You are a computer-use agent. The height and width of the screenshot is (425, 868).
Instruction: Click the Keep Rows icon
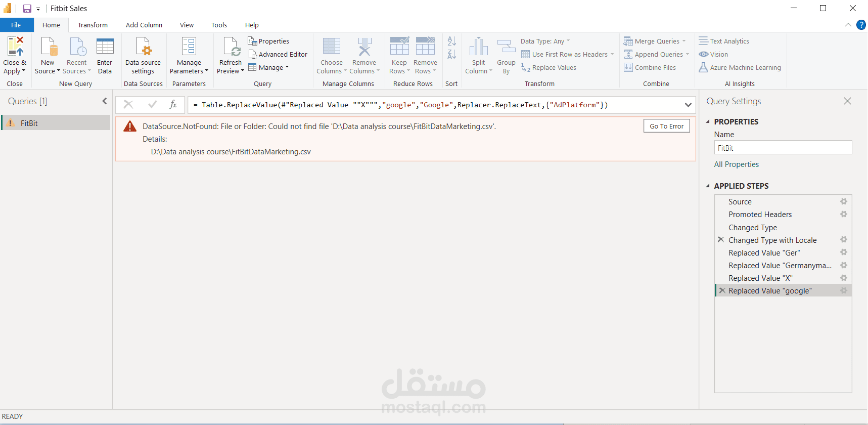click(x=399, y=46)
